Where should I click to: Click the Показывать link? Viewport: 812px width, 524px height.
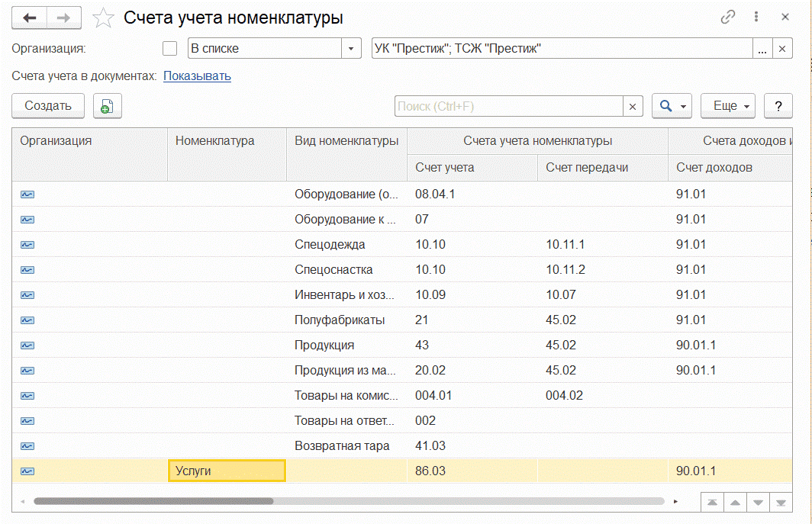[x=197, y=76]
